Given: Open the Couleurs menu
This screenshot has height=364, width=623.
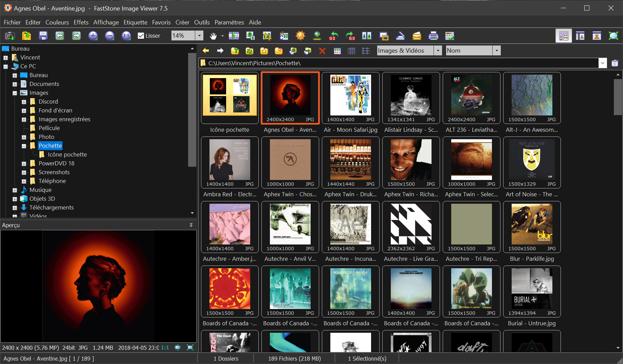Looking at the screenshot, I should click(x=57, y=22).
